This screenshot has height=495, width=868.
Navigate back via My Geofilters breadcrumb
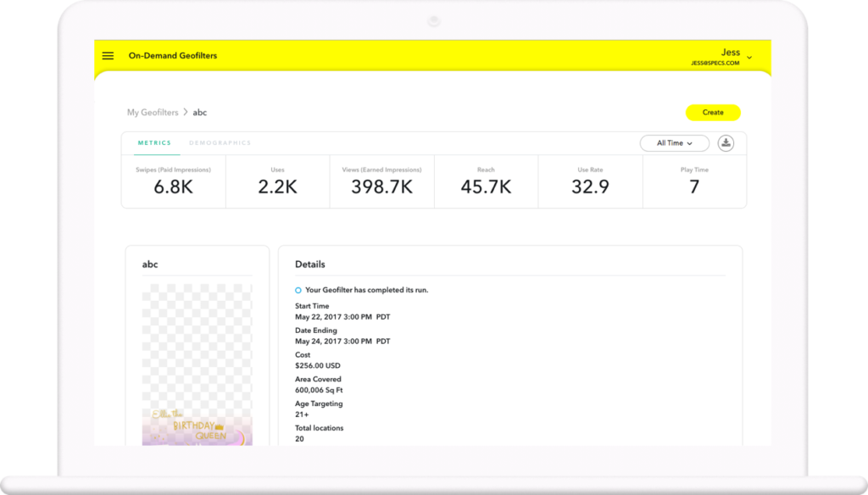click(152, 112)
